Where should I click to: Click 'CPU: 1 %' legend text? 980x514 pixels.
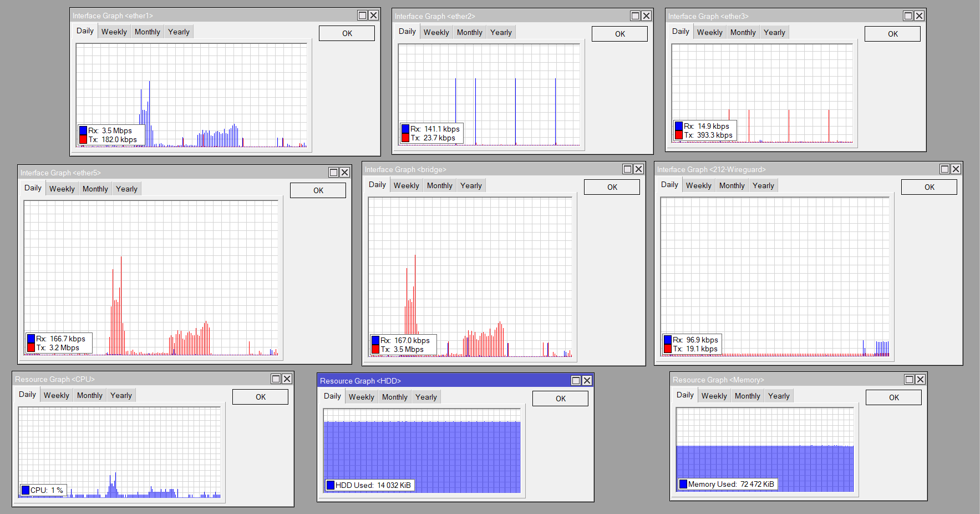click(47, 490)
